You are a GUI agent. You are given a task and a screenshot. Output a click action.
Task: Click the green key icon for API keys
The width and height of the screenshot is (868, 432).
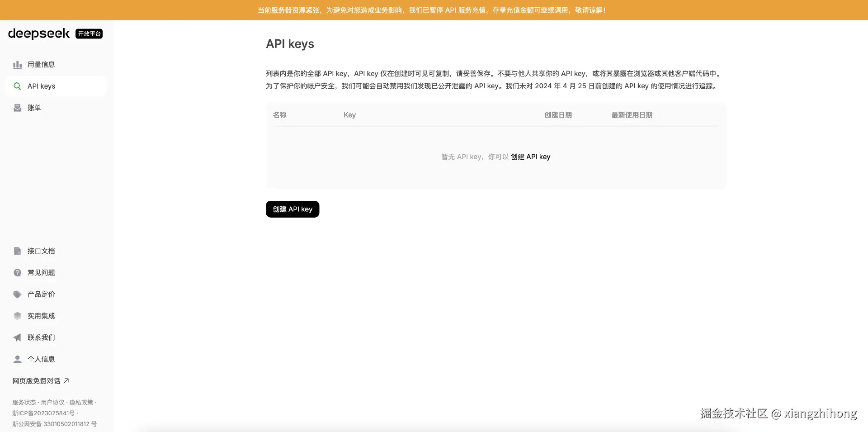[x=18, y=86]
